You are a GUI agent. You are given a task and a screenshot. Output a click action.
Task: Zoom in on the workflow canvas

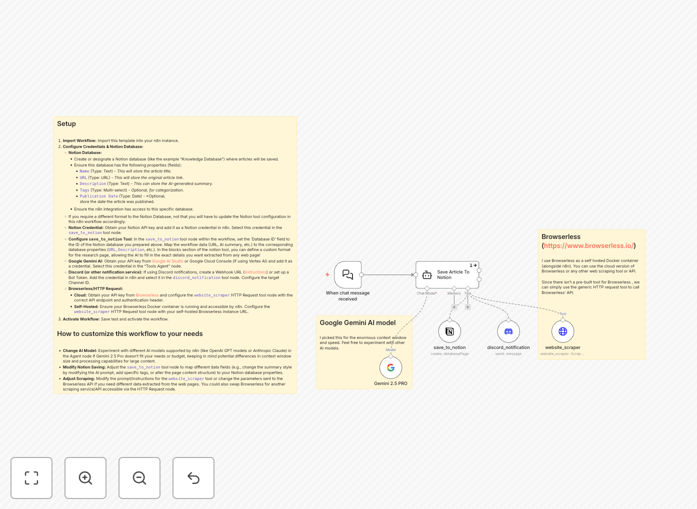tap(85, 478)
